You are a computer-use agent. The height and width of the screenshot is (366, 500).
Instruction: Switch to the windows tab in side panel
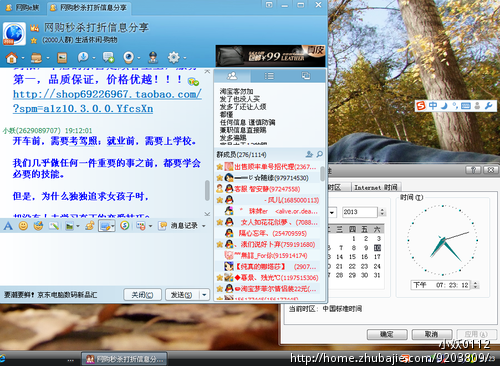(x=306, y=76)
